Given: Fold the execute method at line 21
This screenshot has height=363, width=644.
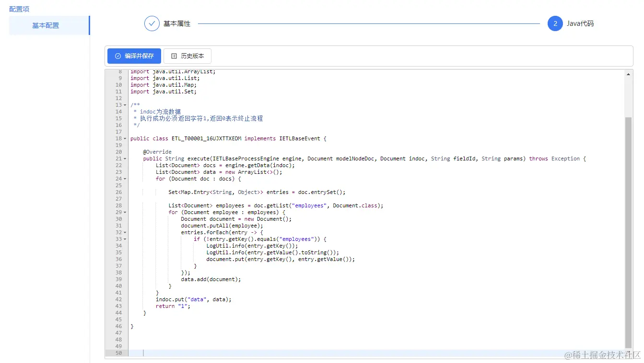Looking at the screenshot, I should point(125,159).
